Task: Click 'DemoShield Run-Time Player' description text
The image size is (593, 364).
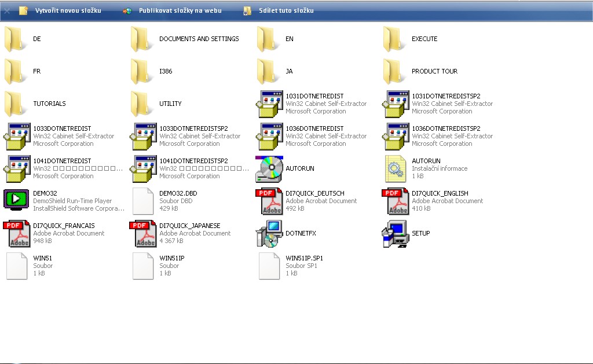Action: (x=72, y=201)
